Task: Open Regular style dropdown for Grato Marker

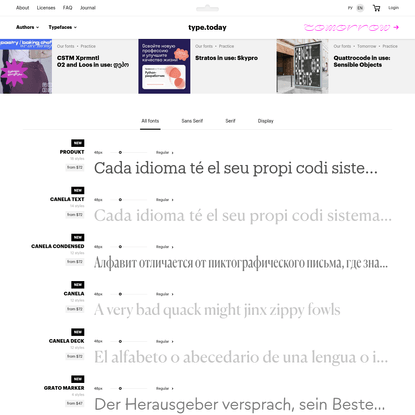Action: coord(165,389)
